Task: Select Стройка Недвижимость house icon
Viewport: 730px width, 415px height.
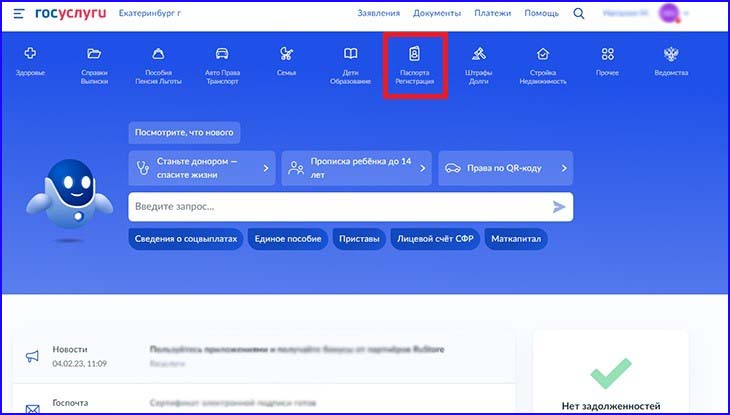Action: 543,54
